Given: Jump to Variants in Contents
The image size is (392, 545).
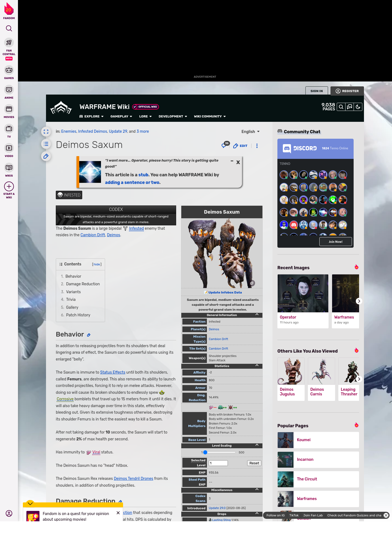Looking at the screenshot, I should pos(73,292).
